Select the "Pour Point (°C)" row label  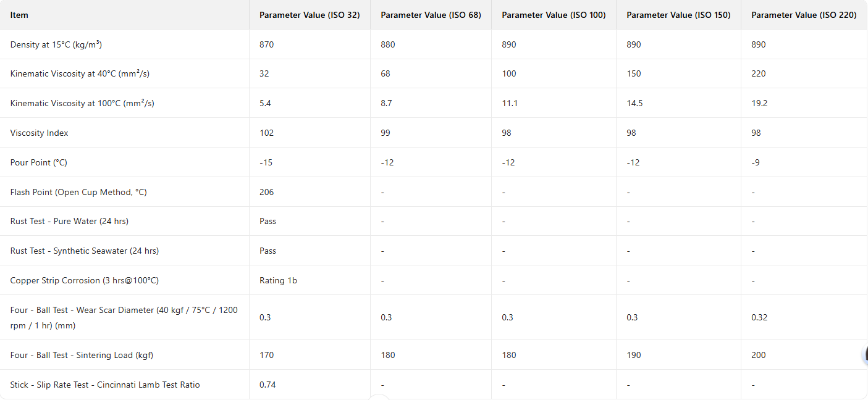click(39, 162)
